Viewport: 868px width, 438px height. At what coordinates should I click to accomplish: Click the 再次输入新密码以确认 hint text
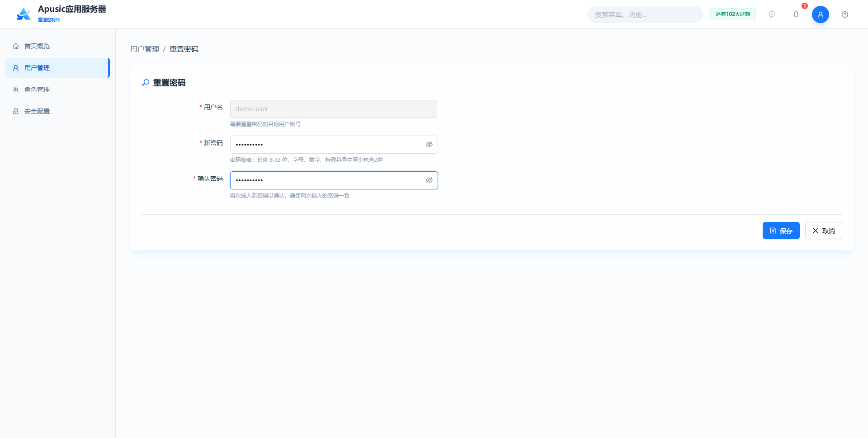click(x=290, y=196)
